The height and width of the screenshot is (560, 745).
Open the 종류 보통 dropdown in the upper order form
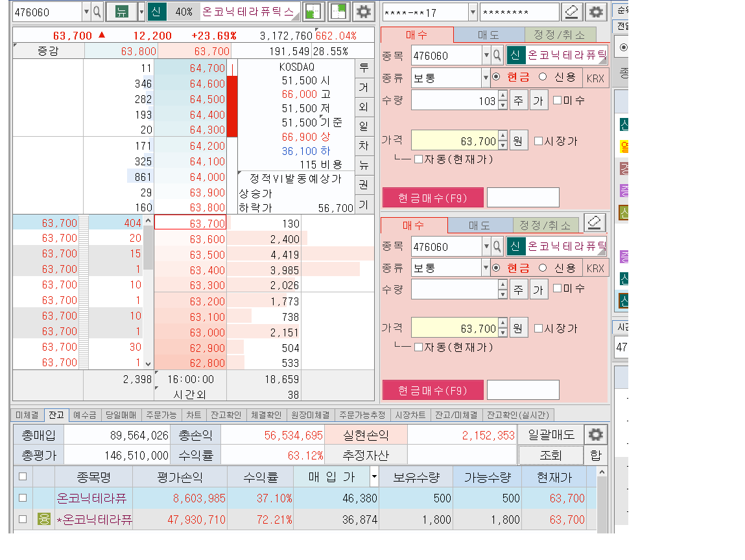[x=486, y=77]
